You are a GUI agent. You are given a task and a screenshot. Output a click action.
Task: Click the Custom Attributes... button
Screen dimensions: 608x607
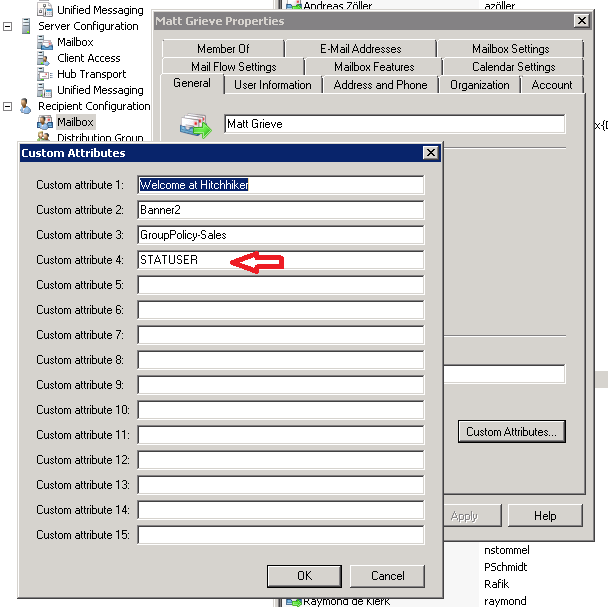(x=514, y=432)
